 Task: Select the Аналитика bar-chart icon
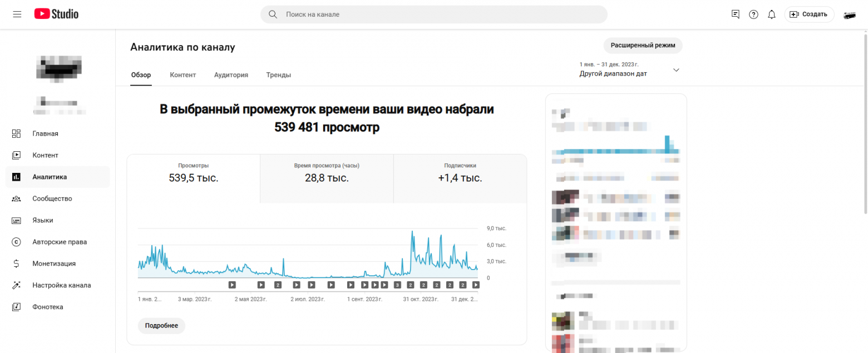(x=16, y=177)
